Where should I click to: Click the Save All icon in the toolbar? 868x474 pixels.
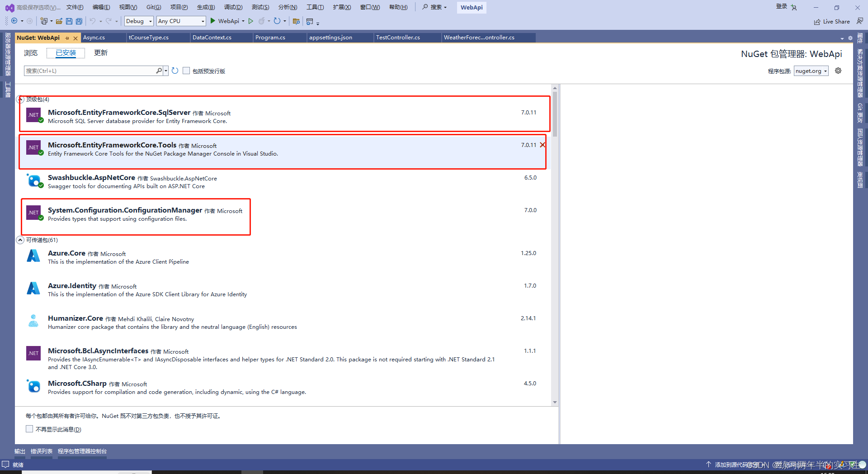pyautogui.click(x=78, y=21)
